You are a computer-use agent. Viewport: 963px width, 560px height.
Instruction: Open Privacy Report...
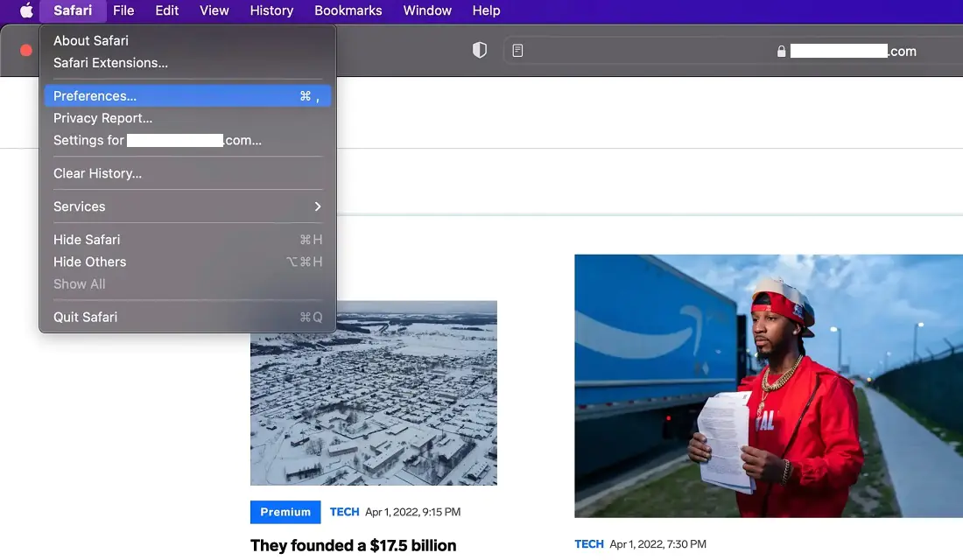pos(102,118)
